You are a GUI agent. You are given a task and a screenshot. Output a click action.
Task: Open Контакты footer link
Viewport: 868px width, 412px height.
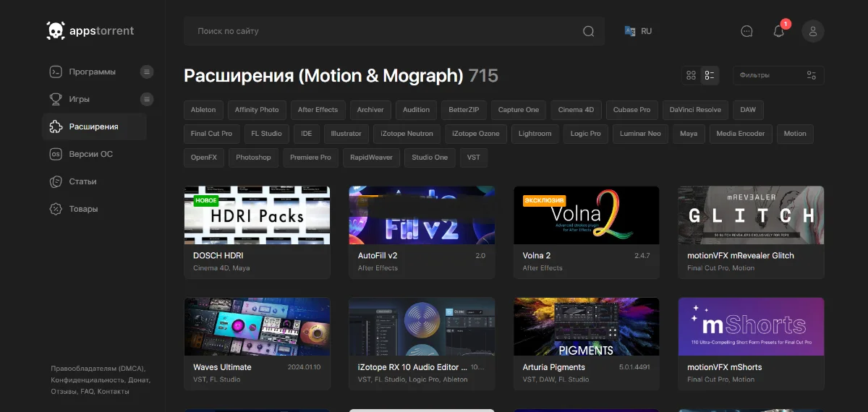(114, 391)
